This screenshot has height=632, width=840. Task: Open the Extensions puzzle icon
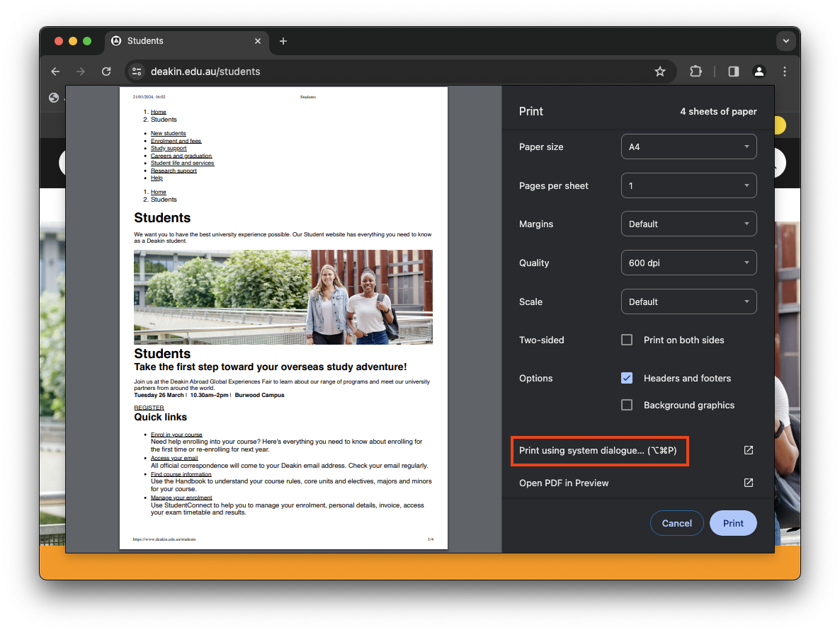coord(696,71)
